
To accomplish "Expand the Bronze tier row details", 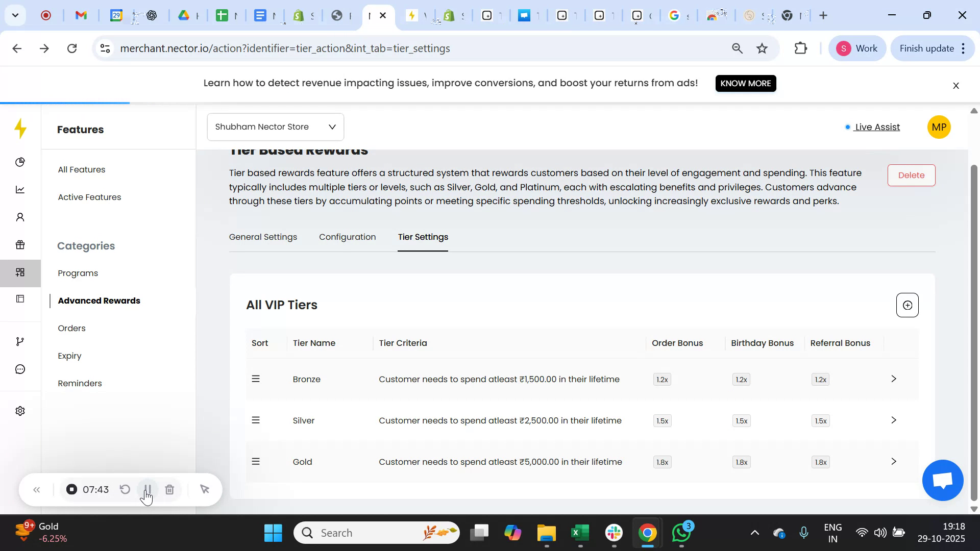I will pos(894,379).
